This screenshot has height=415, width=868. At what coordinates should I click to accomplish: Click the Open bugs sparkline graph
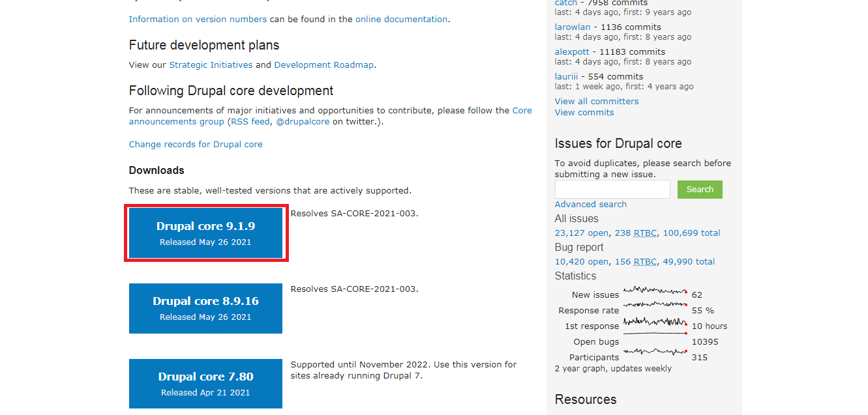coord(655,333)
